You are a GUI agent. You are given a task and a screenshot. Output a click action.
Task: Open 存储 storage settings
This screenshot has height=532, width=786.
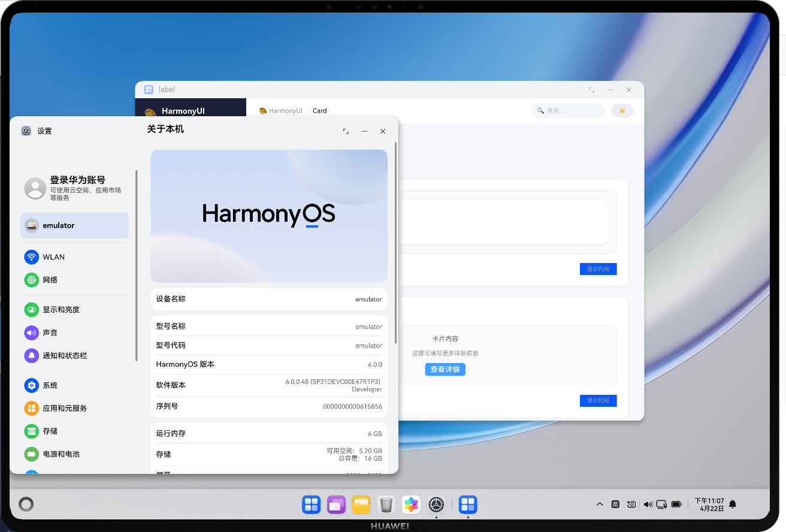point(74,431)
